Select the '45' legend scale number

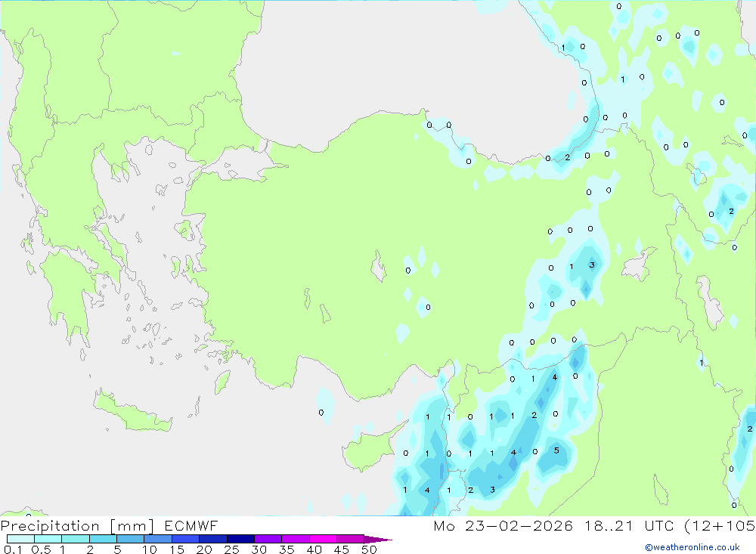[342, 549]
